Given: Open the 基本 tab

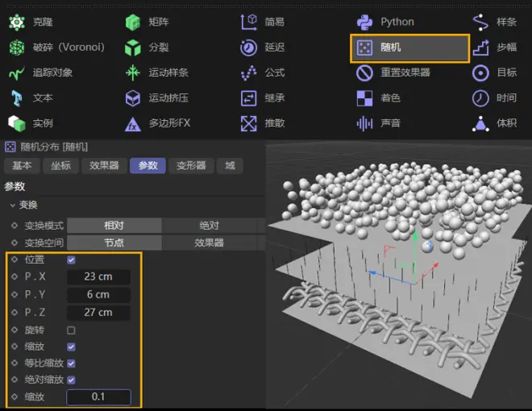Looking at the screenshot, I should [22, 166].
